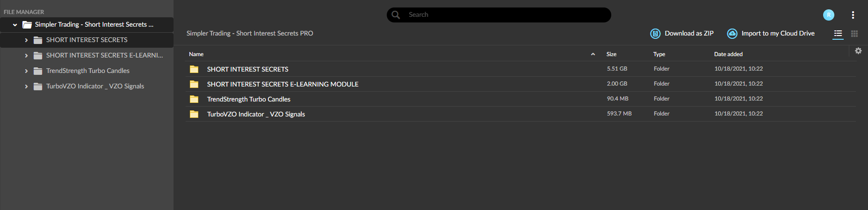The height and width of the screenshot is (210, 868).
Task: Sort files by Name column header
Action: (x=196, y=54)
